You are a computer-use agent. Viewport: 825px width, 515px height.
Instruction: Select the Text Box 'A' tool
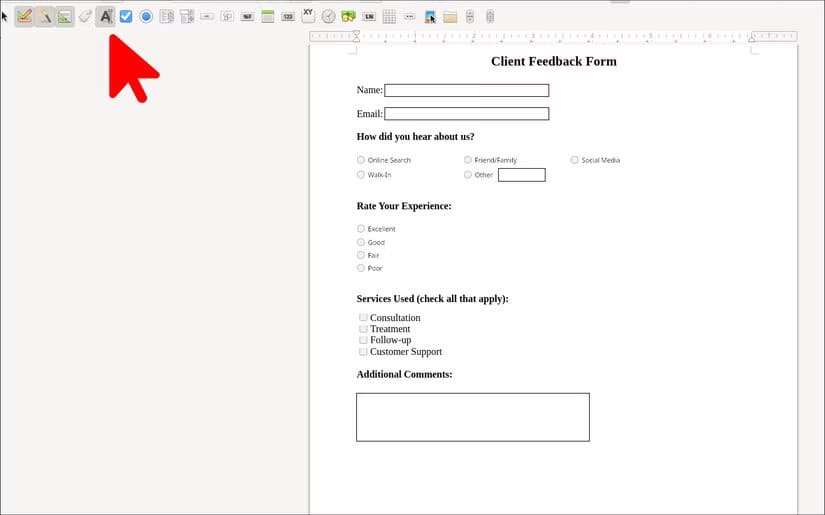click(106, 16)
